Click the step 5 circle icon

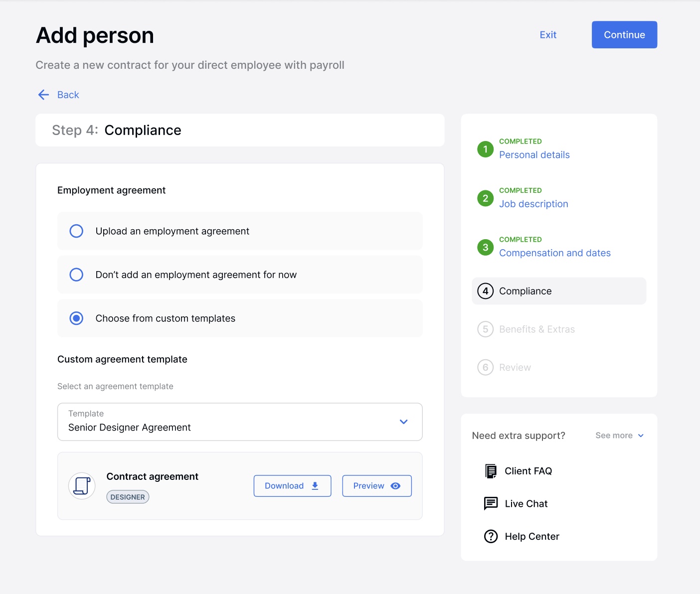point(485,329)
